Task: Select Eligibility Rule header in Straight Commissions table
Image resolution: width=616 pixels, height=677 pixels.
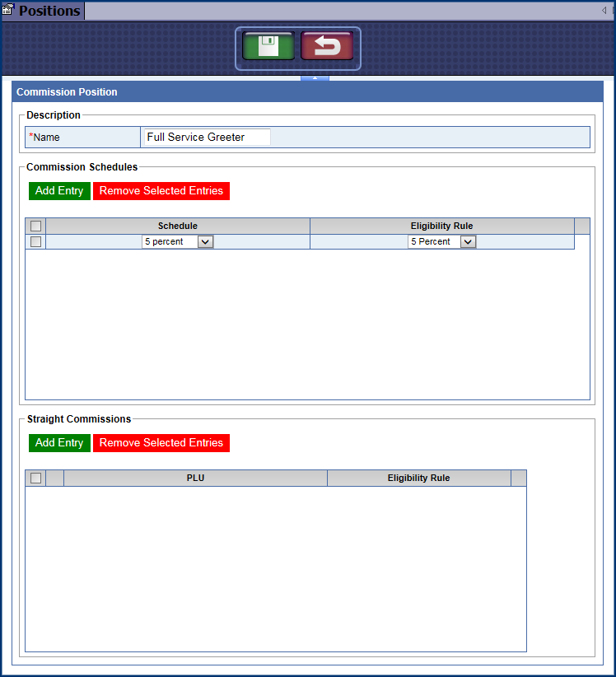Action: tap(418, 478)
